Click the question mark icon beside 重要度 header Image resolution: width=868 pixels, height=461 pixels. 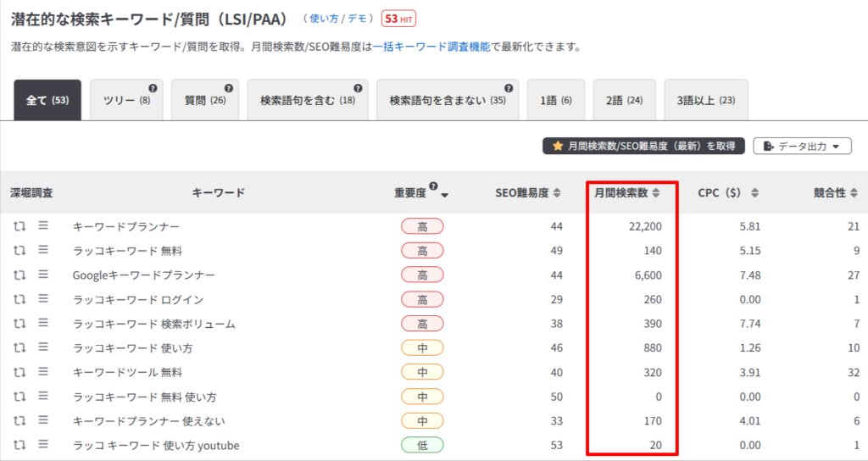pos(434,186)
